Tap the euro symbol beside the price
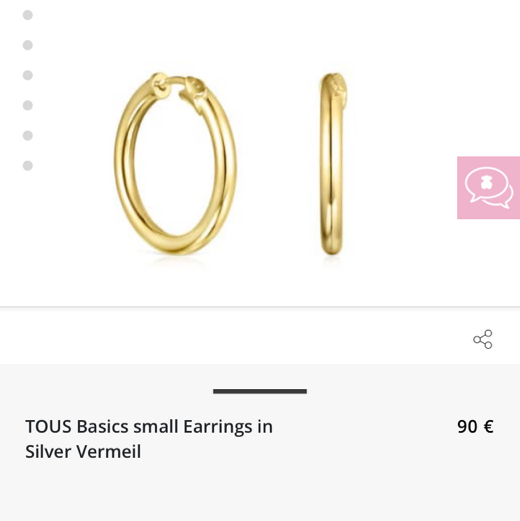 pos(488,426)
